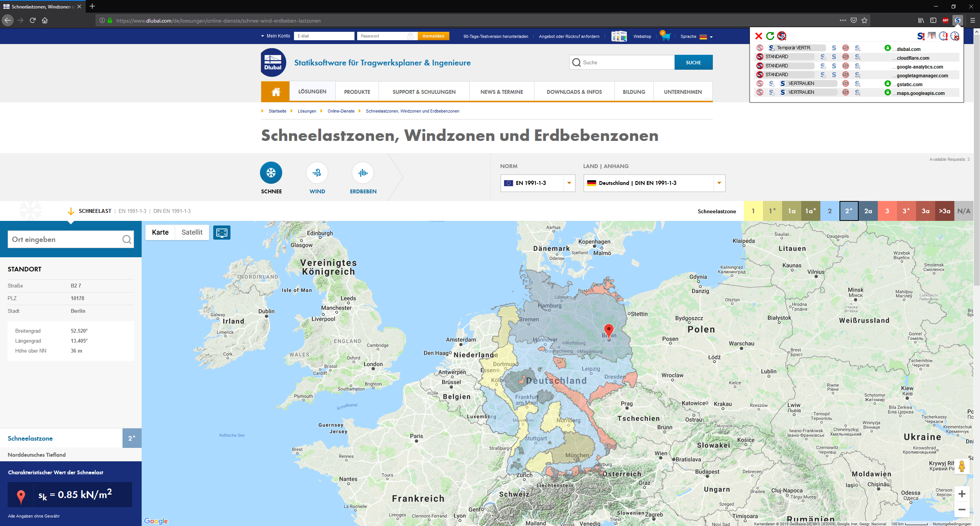Click the blue fullscreen map icon

[x=222, y=232]
